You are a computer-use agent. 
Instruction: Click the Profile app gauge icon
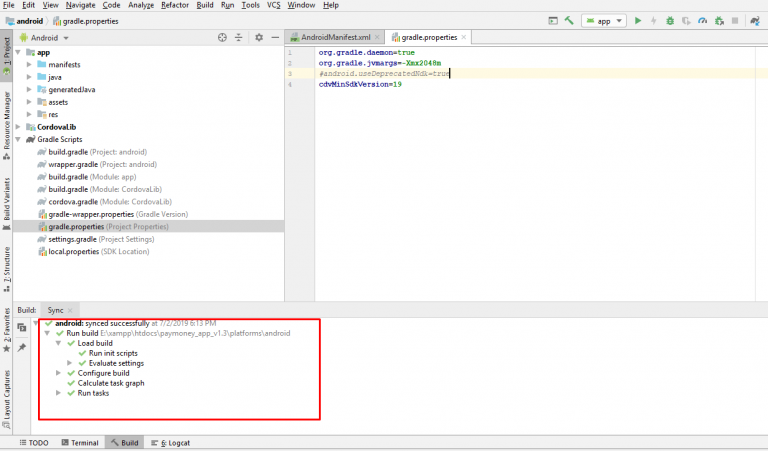point(702,20)
